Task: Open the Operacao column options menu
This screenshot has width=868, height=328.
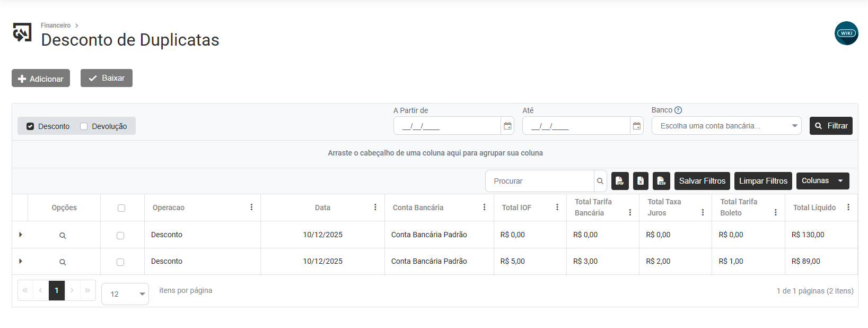Action: click(251, 208)
